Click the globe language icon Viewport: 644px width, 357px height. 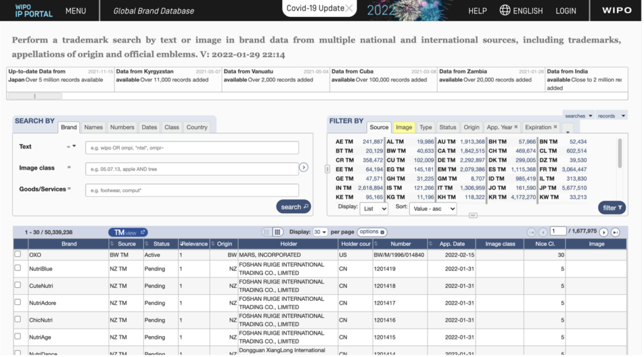(x=505, y=10)
